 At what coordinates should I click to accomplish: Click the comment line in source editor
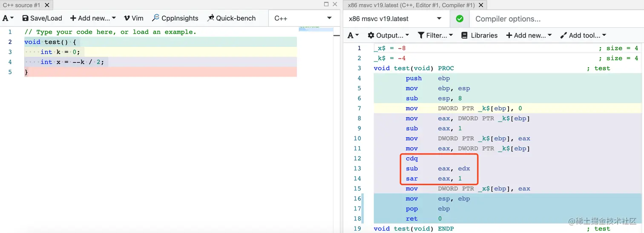110,32
